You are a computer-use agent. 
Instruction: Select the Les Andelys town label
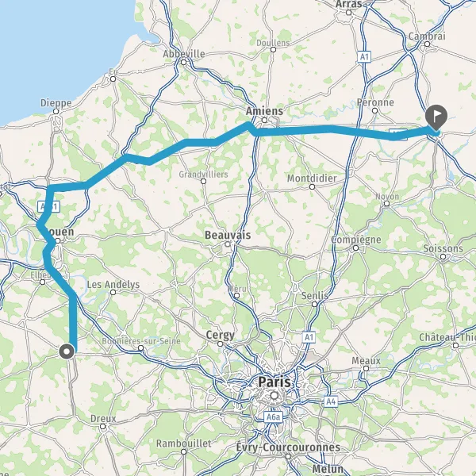point(113,285)
